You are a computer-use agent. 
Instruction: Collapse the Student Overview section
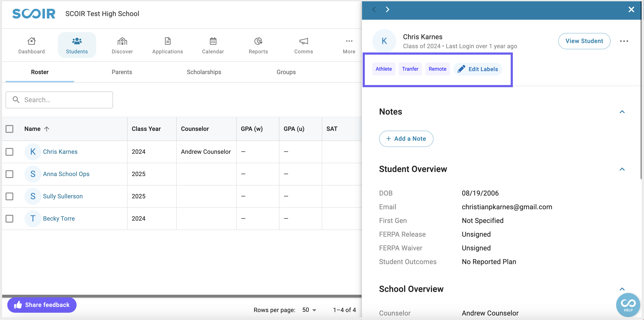coord(622,169)
